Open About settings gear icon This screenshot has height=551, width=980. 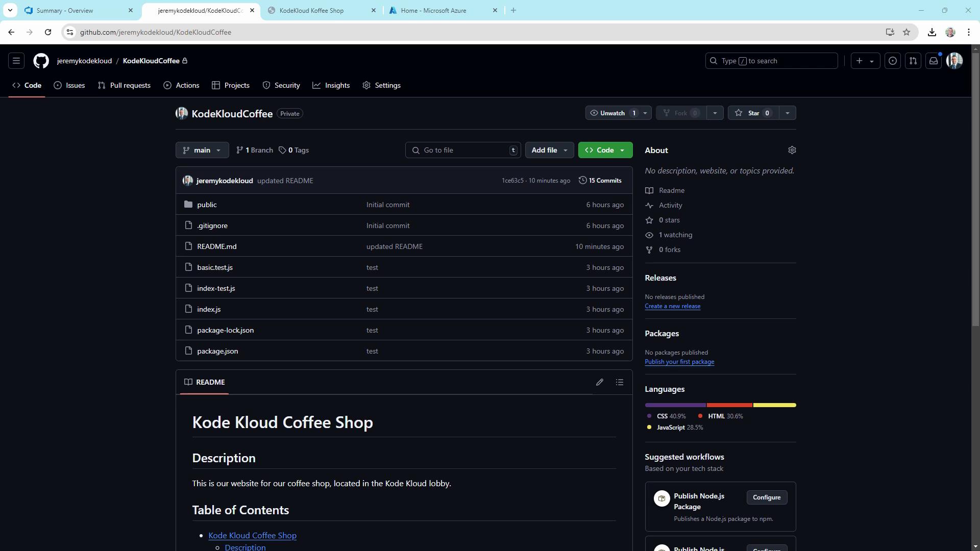(792, 150)
